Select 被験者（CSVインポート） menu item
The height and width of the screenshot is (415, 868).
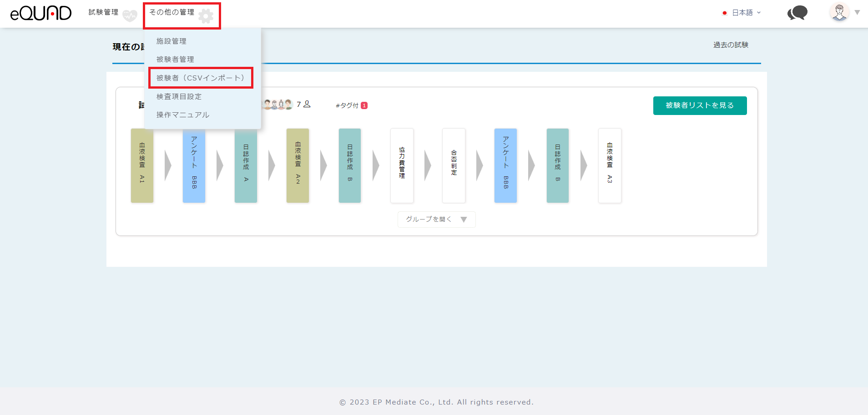click(x=201, y=78)
